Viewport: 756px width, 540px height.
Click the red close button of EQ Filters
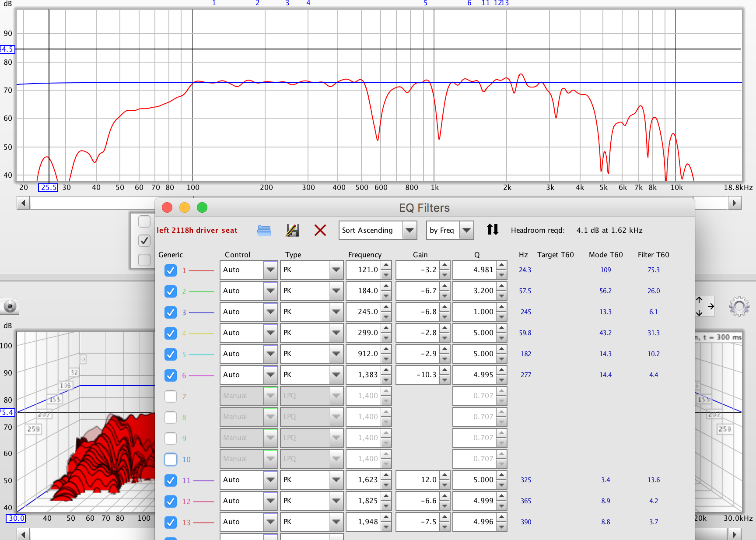167,207
